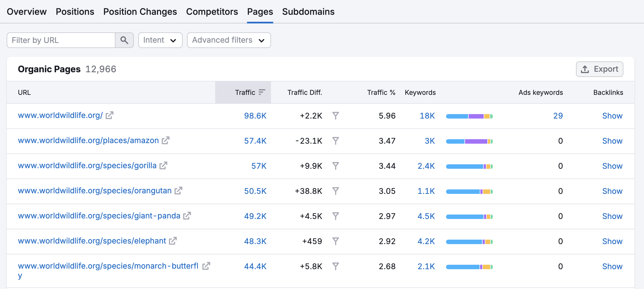644x289 pixels.
Task: Click filter funnel icon in +38.8K row
Action: pyautogui.click(x=336, y=191)
